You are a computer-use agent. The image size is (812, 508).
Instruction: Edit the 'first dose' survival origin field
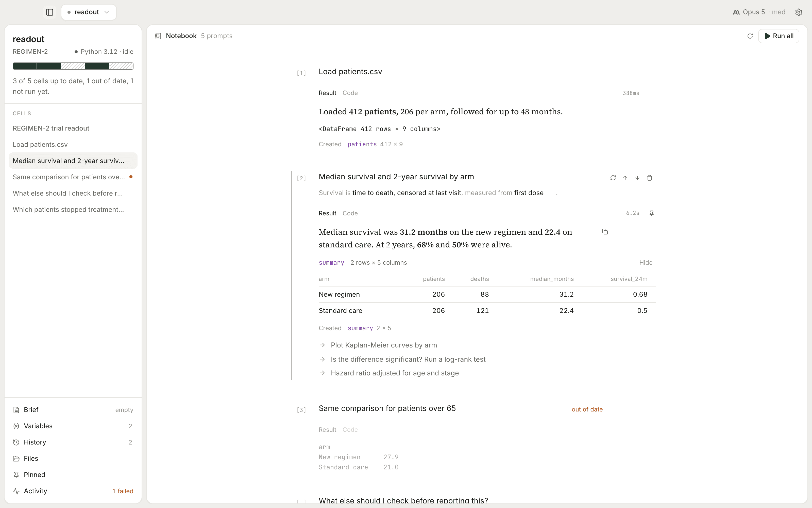[534, 193]
